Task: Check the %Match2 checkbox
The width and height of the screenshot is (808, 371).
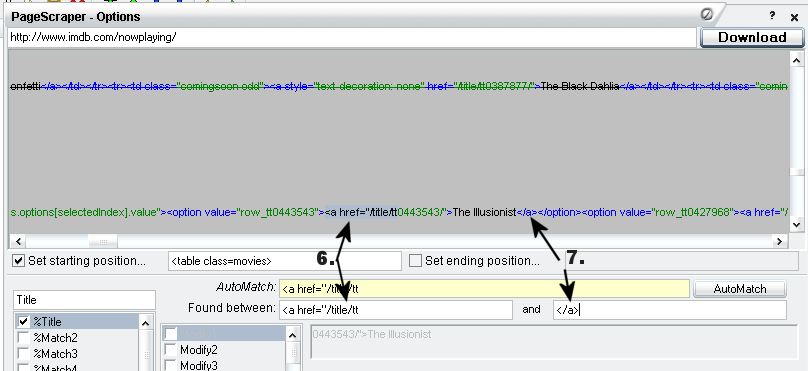Action: point(23,338)
